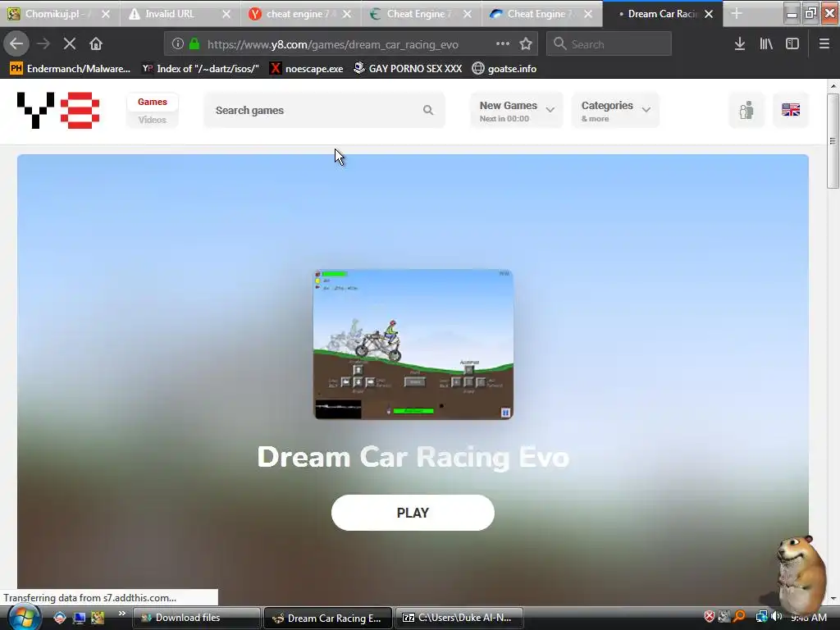
Task: Open the Download files taskbar window
Action: (x=196, y=618)
